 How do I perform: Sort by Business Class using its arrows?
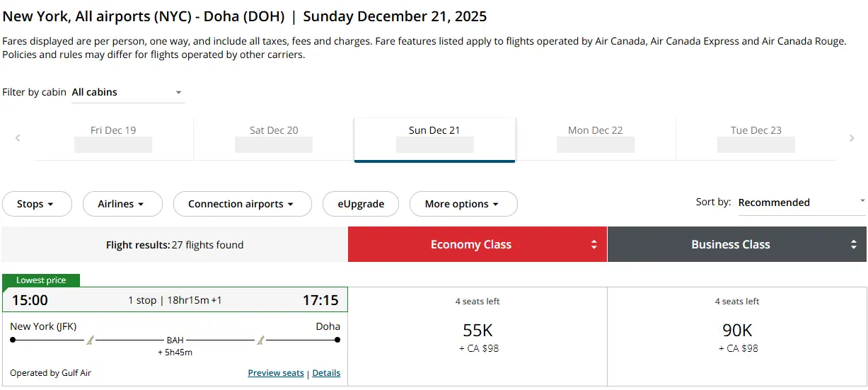click(x=854, y=244)
